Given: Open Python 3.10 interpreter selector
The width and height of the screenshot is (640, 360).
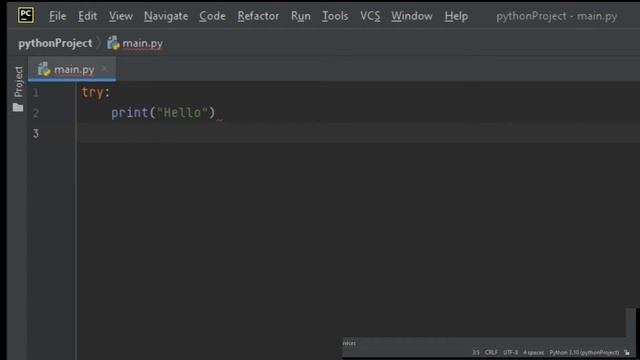Looking at the screenshot, I should [x=584, y=352].
